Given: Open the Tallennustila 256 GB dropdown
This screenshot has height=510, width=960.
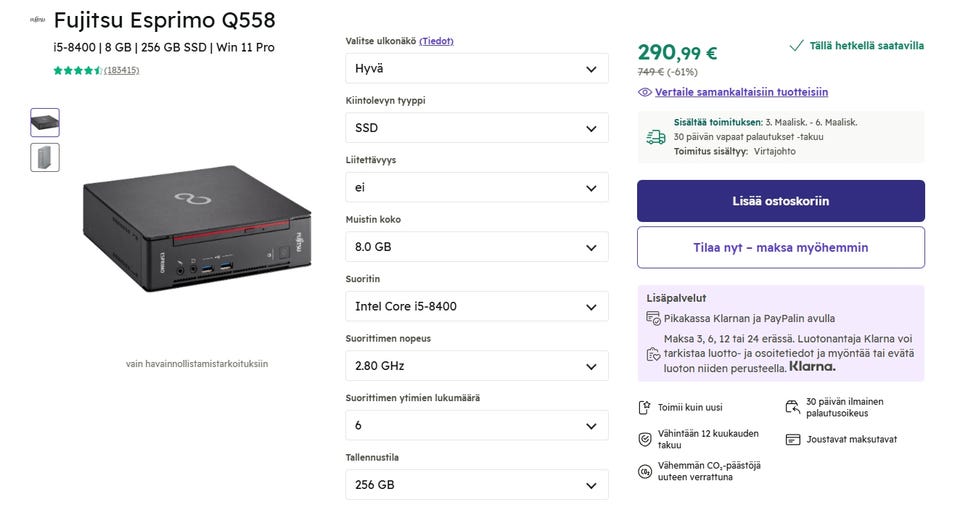Looking at the screenshot, I should click(476, 485).
